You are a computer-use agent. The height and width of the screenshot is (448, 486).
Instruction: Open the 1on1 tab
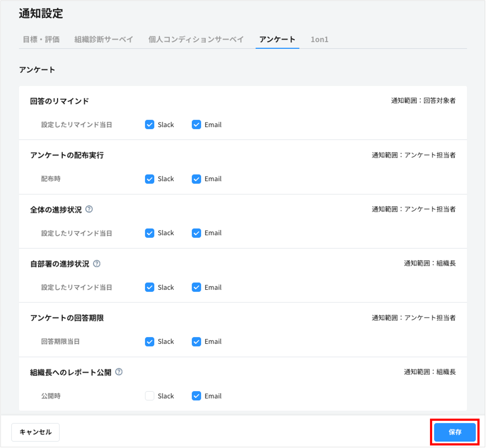320,39
